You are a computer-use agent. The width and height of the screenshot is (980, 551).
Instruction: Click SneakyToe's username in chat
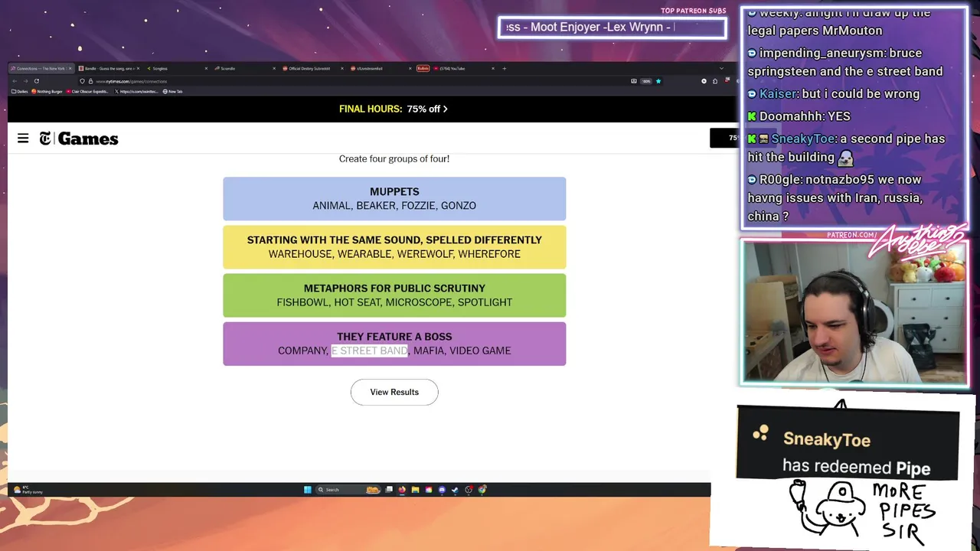[803, 139]
